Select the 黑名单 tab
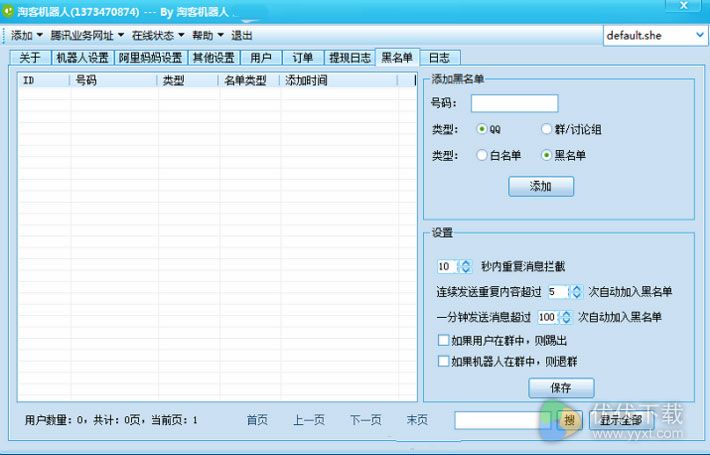This screenshot has width=710, height=455. 397,57
